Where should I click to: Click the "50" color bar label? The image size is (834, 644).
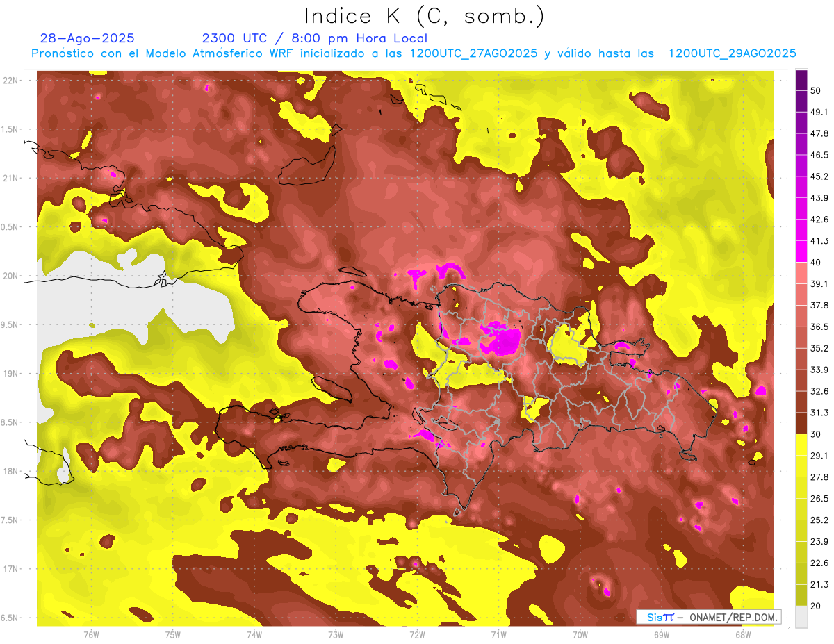(816, 90)
